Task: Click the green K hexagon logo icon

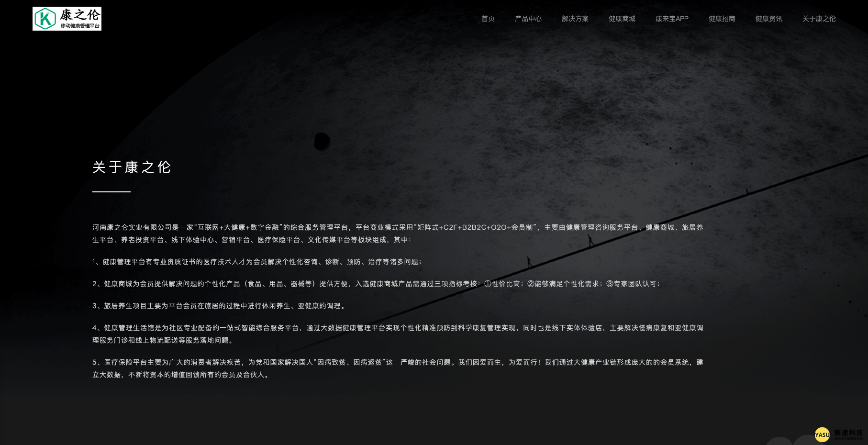Action: (x=45, y=19)
